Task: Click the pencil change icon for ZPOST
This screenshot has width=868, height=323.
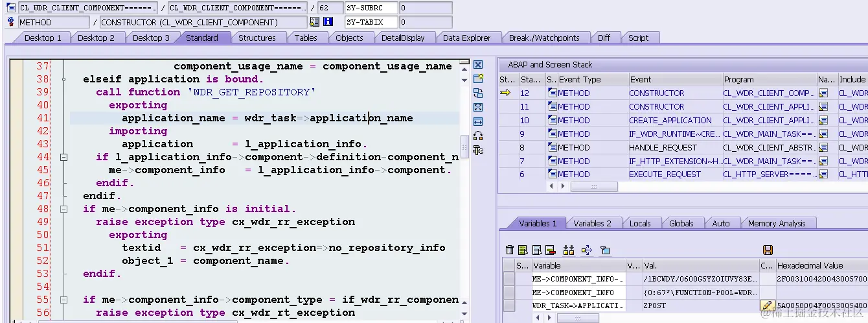Action: pos(768,305)
